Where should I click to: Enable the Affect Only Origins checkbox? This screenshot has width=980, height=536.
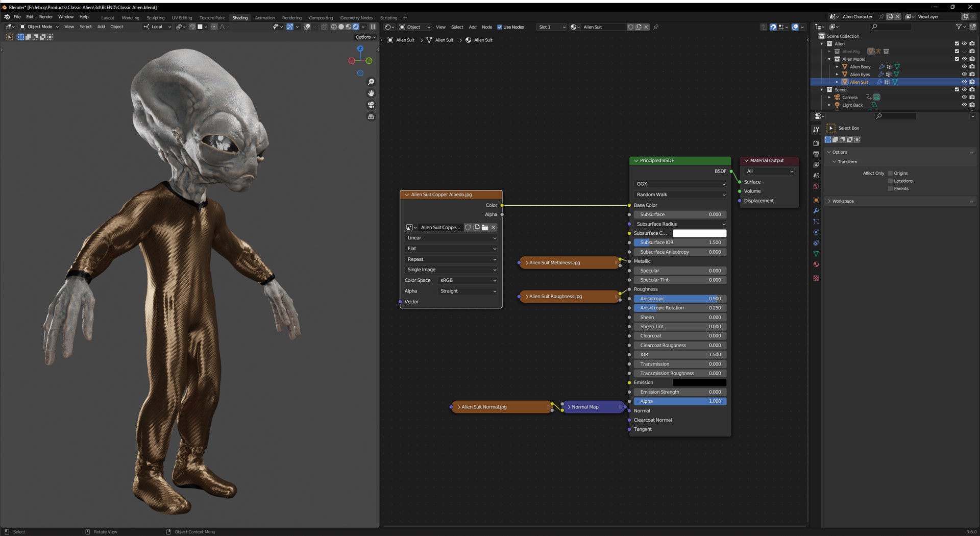(x=890, y=173)
